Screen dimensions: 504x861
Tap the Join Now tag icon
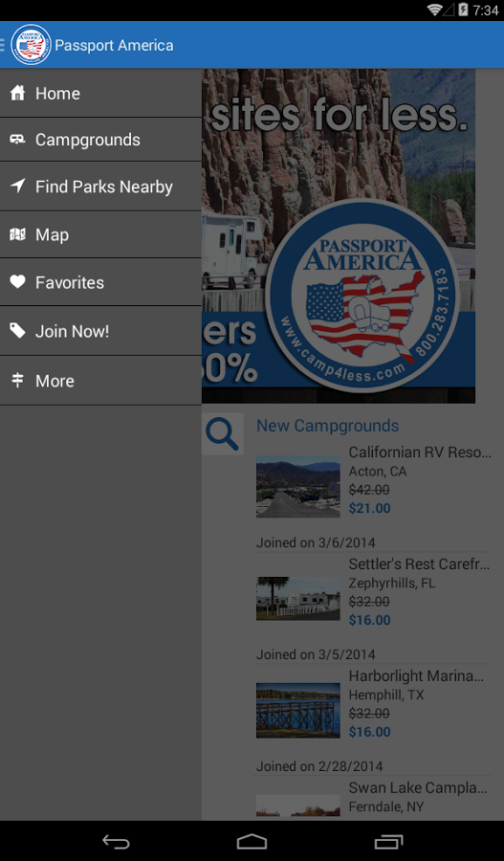click(x=17, y=331)
